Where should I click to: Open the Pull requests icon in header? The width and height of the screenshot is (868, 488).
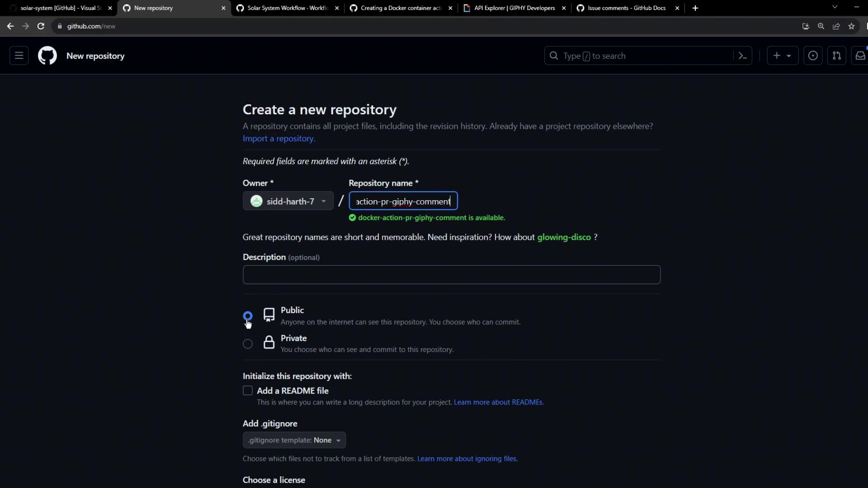837,56
